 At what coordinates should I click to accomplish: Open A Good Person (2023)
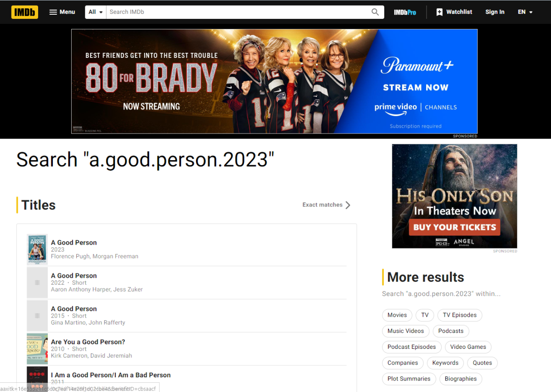[x=74, y=242]
